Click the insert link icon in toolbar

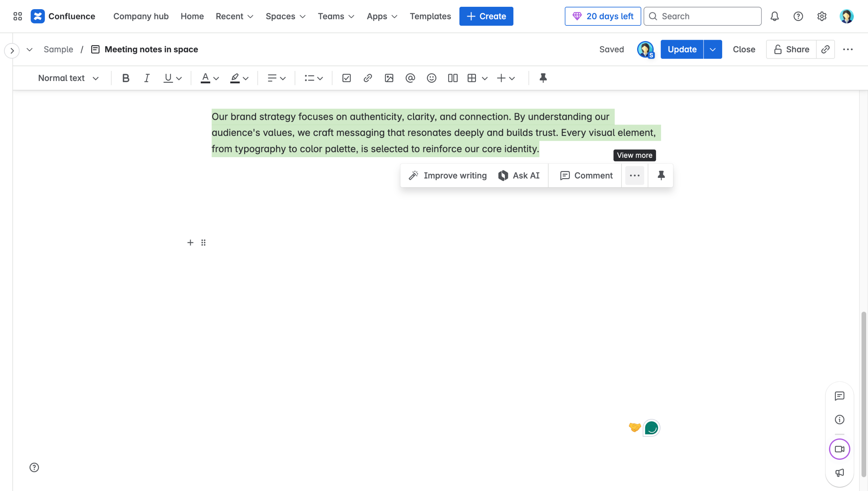point(368,78)
